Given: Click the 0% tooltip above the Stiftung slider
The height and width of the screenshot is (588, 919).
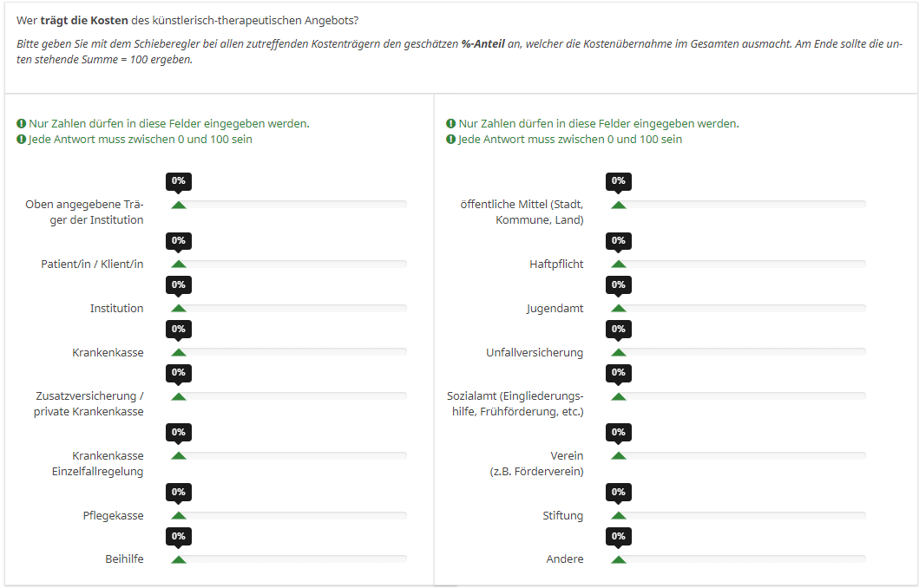Looking at the screenshot, I should 619,492.
